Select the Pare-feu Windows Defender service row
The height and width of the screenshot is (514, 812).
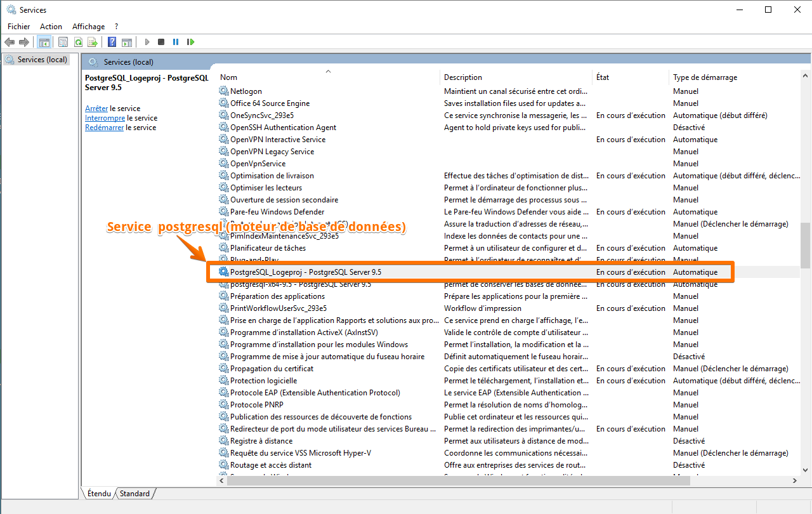pyautogui.click(x=277, y=212)
